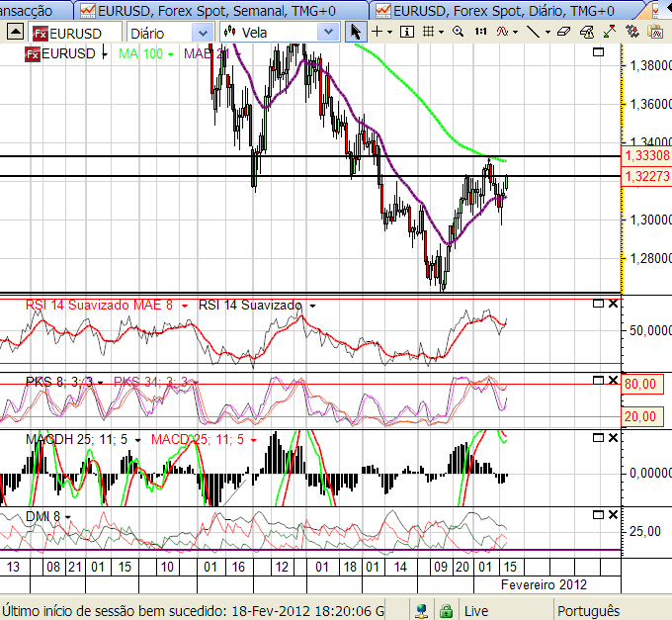The width and height of the screenshot is (672, 620).
Task: Close the MACD indicator pane
Action: [x=614, y=438]
